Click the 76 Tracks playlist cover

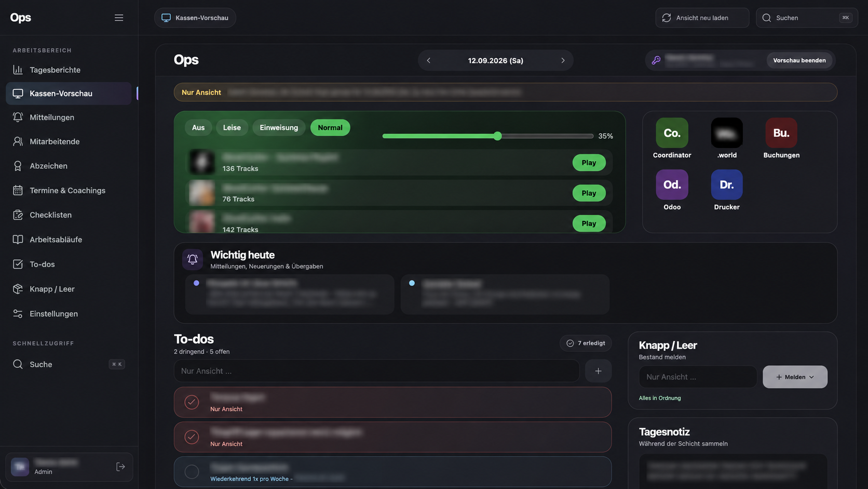tap(202, 193)
